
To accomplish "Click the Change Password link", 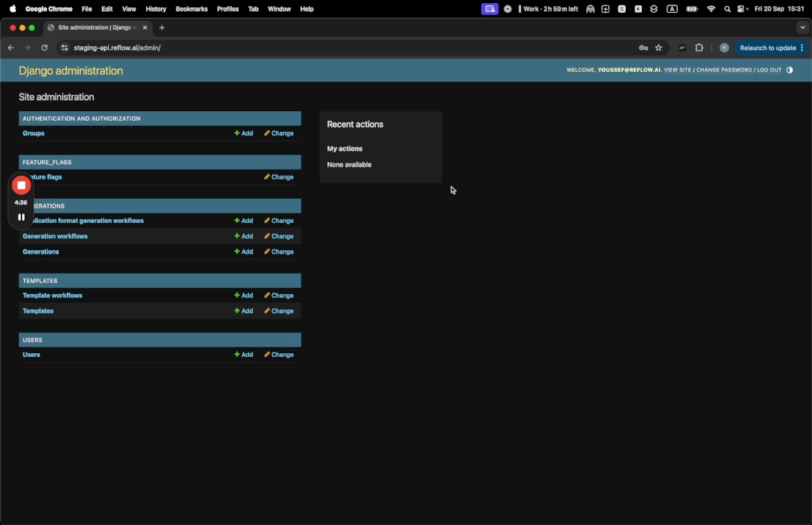I will (724, 70).
